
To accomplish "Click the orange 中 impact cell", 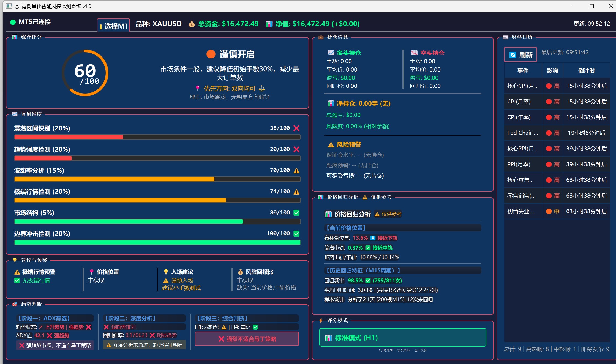I will click(x=552, y=211).
